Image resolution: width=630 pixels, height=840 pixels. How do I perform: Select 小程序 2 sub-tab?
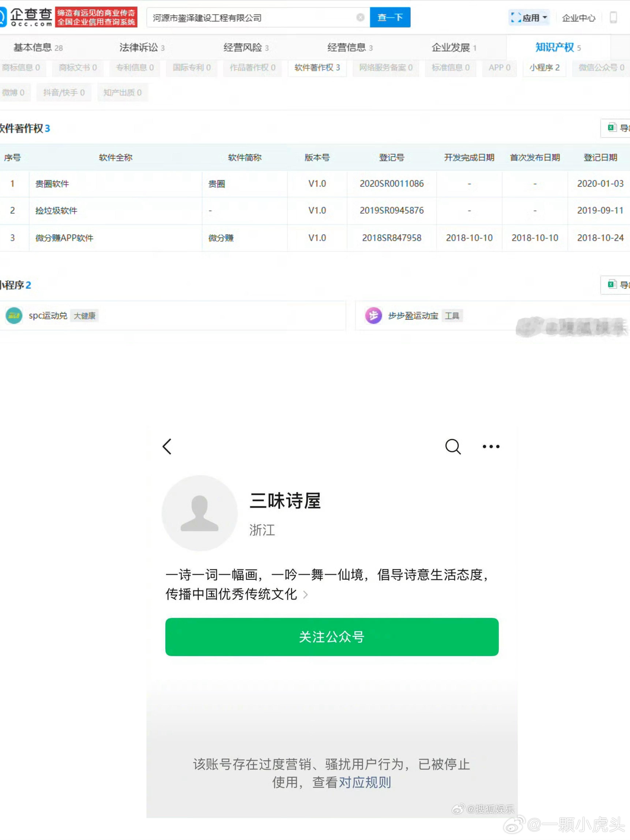coord(545,68)
